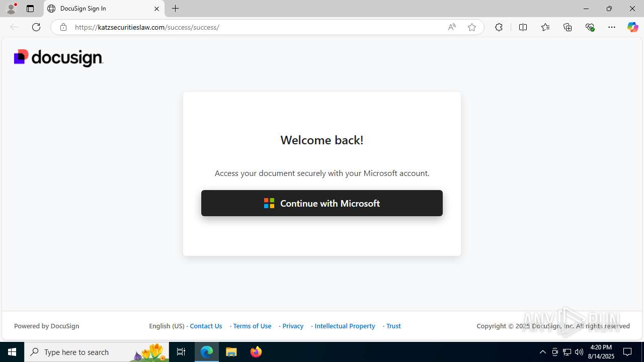Open the volume speaker icon
Viewport: 644px width, 362px height.
pos(579,352)
